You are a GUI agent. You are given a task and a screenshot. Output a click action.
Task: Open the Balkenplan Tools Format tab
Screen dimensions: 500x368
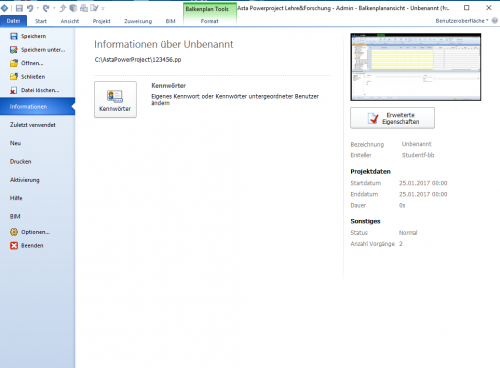[210, 21]
